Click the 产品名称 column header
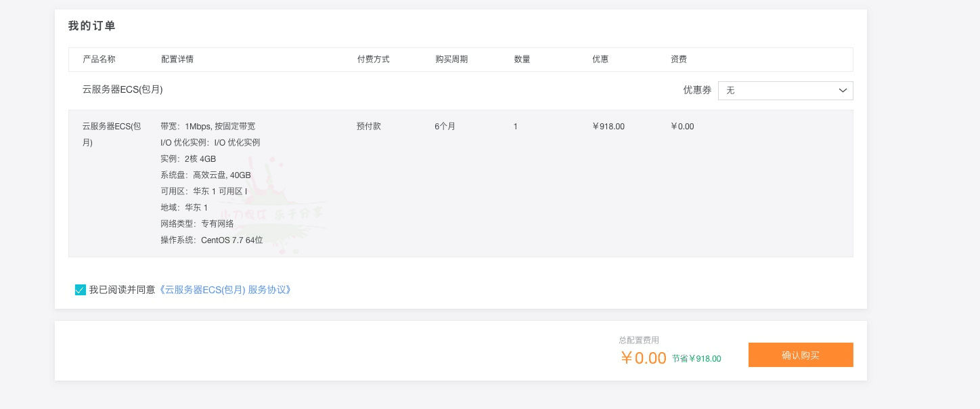980x409 pixels. (99, 60)
